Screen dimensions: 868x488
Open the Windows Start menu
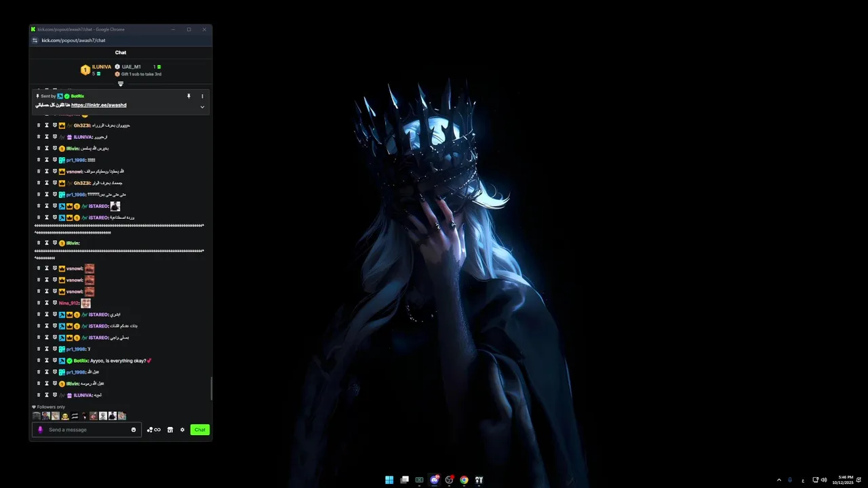(389, 480)
